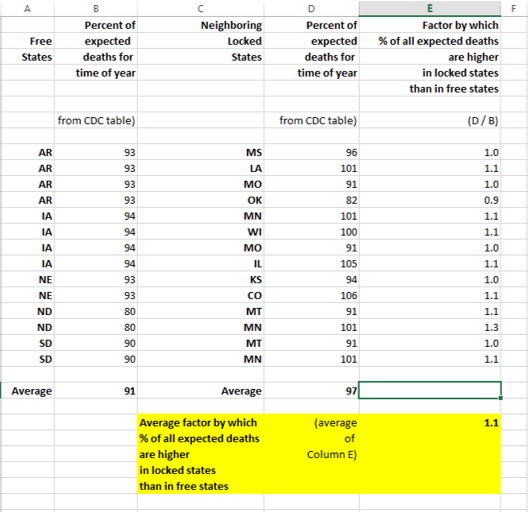Click the locked states average 97
528x512 pixels.
tap(311, 391)
